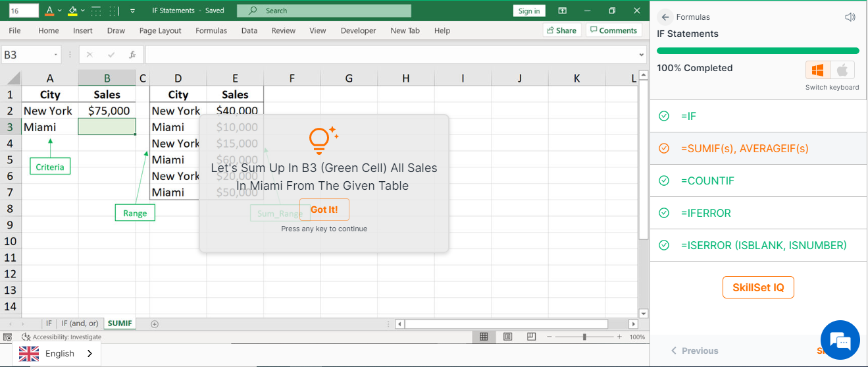The width and height of the screenshot is (868, 367).
Task: Open the Formulas ribbon tab
Action: [211, 30]
